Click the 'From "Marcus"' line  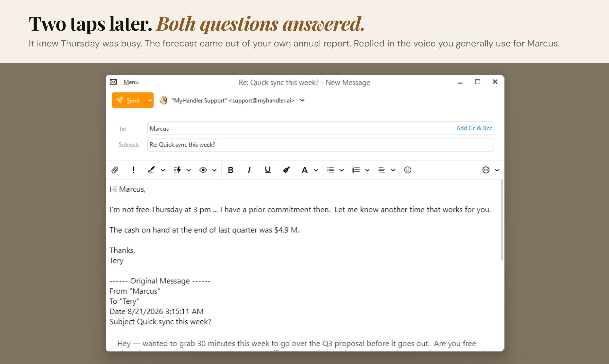(x=135, y=291)
